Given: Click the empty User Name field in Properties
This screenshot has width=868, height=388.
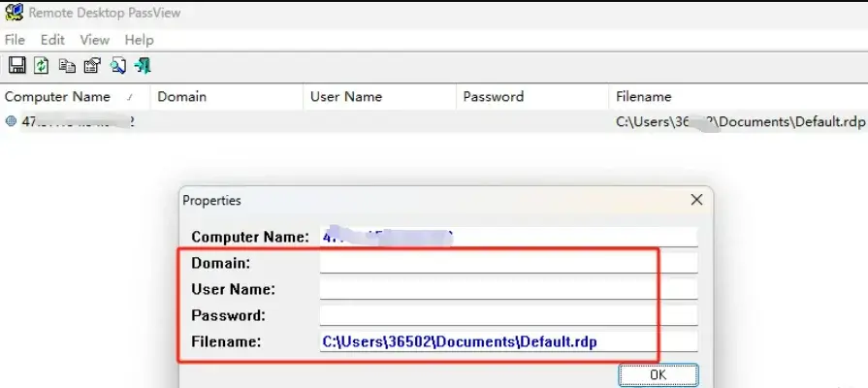Looking at the screenshot, I should coord(508,289).
